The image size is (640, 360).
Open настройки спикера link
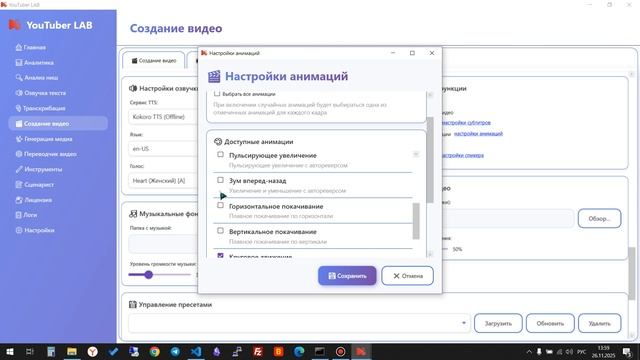[x=463, y=155]
